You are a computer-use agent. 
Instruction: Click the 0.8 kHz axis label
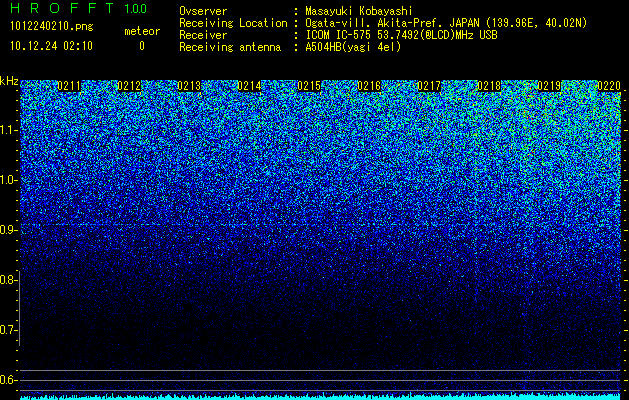[7, 280]
